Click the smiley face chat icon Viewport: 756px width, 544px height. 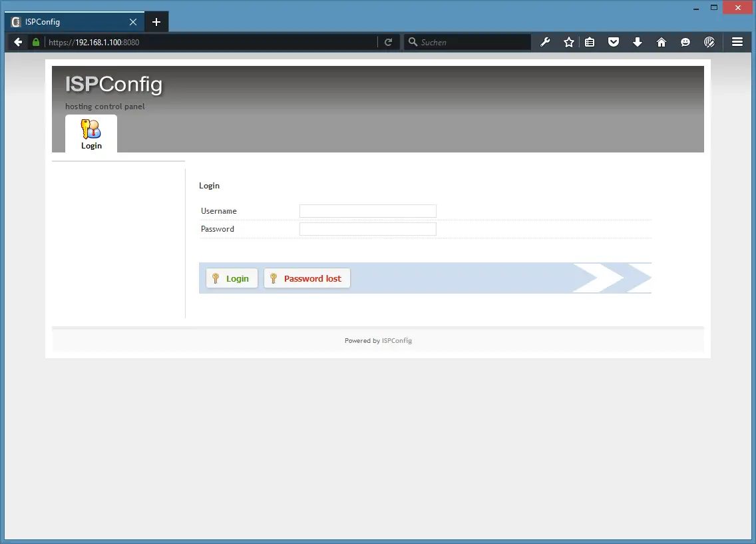click(x=685, y=42)
